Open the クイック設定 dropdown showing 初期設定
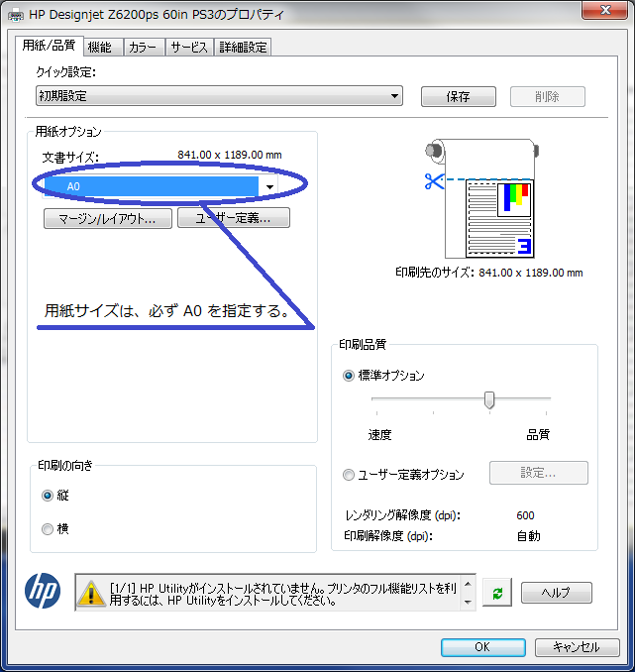 [219, 95]
